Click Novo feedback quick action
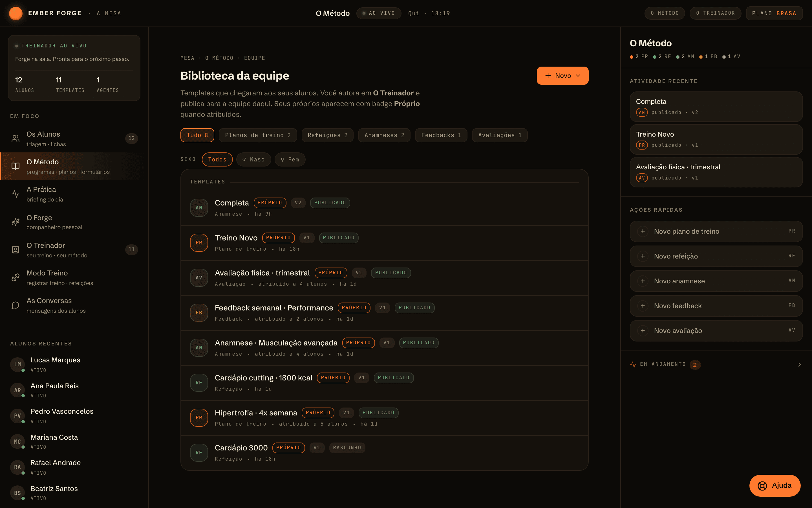The width and height of the screenshot is (812, 508). 716,306
